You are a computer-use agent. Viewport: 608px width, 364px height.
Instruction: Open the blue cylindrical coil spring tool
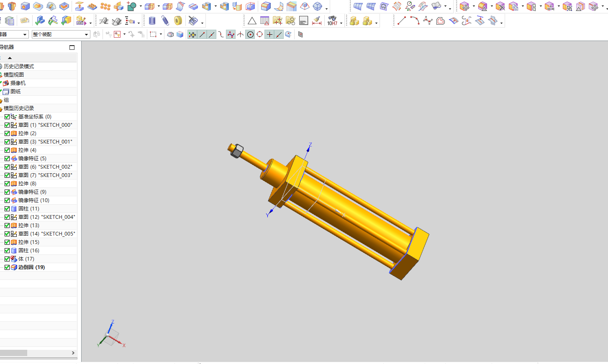152,21
